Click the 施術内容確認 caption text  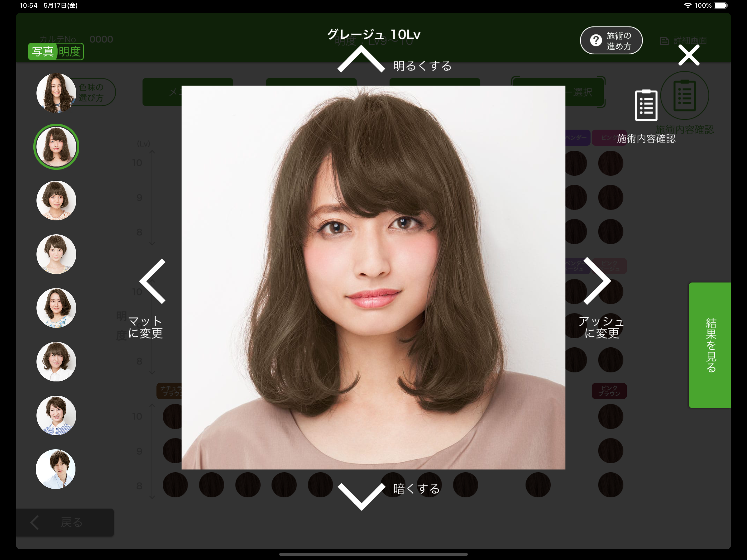coord(646,138)
